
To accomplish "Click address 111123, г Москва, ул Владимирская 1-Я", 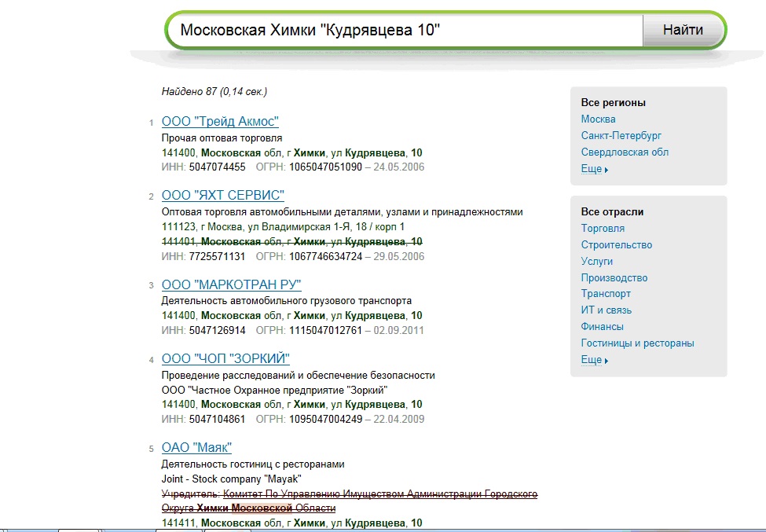I will tap(283, 226).
